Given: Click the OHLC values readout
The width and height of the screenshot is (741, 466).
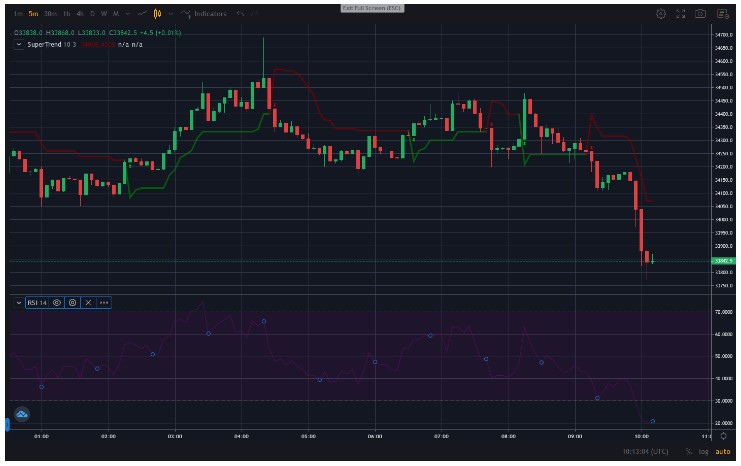Looking at the screenshot, I should [x=97, y=33].
